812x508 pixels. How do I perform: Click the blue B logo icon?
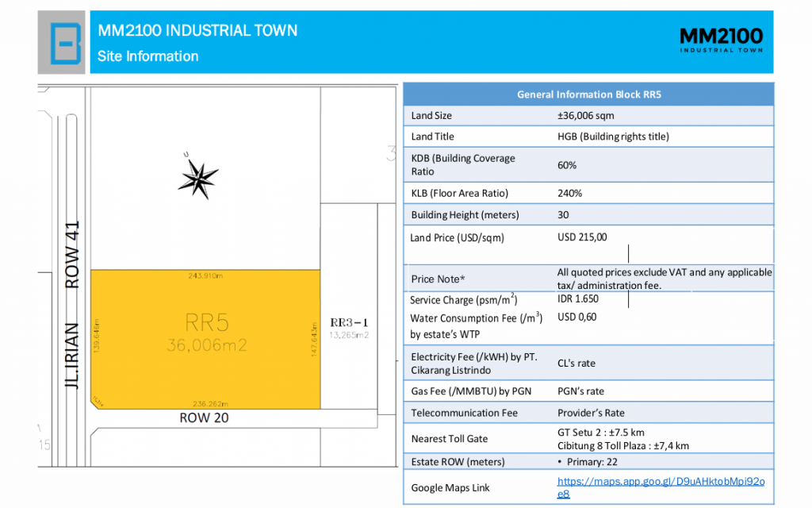coord(65,43)
